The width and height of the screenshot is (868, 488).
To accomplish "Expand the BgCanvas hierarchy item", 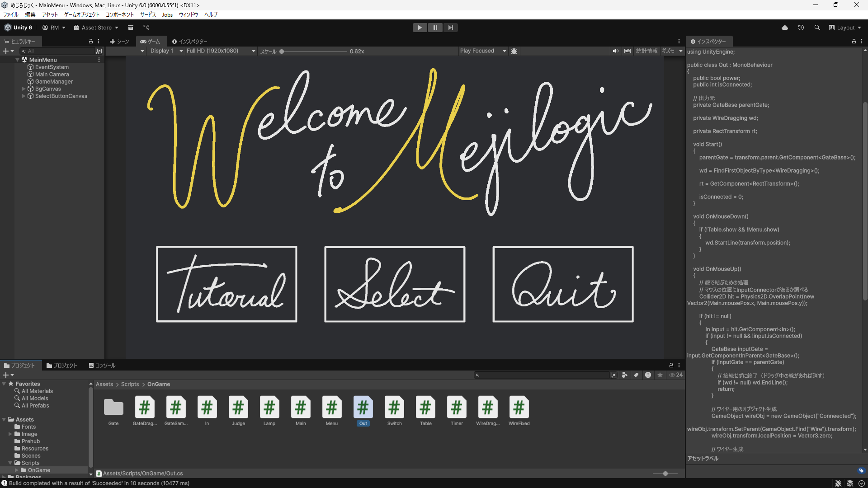I will 24,89.
